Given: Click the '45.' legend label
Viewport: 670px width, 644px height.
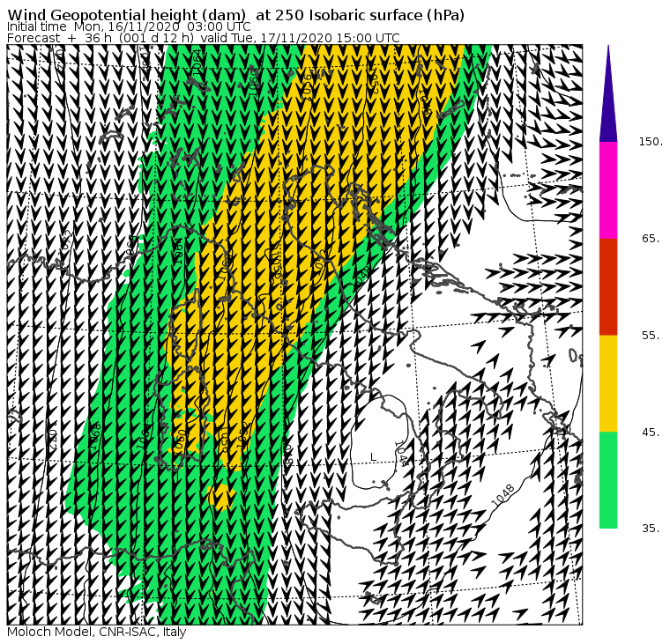Looking at the screenshot, I should point(651,433).
